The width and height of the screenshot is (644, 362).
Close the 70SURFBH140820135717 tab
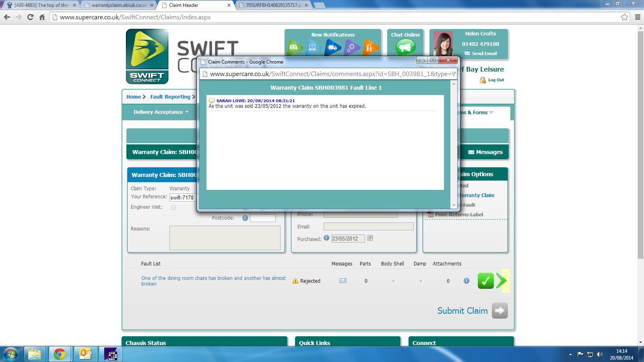coord(306,5)
